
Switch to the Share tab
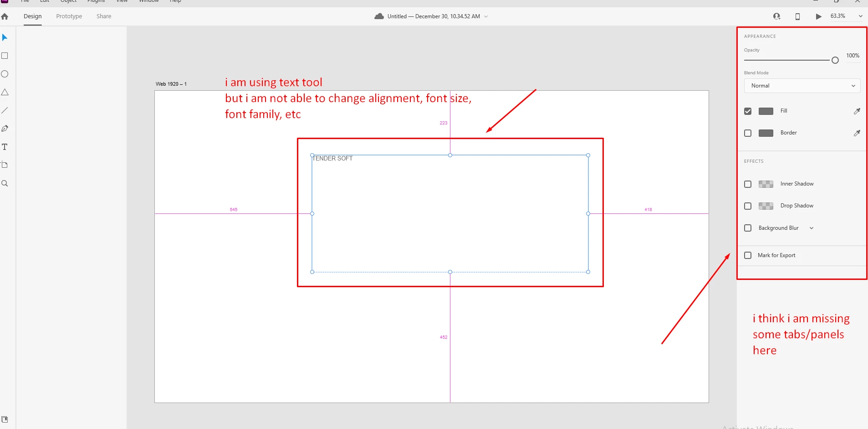[104, 16]
